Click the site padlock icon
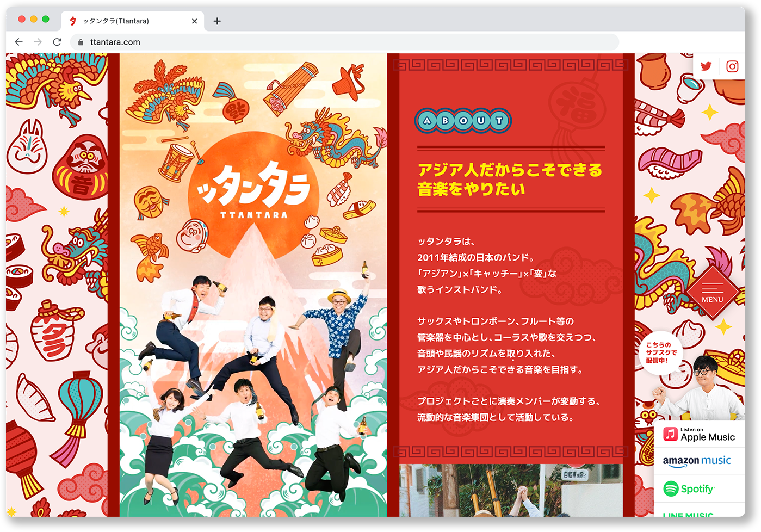 click(81, 42)
